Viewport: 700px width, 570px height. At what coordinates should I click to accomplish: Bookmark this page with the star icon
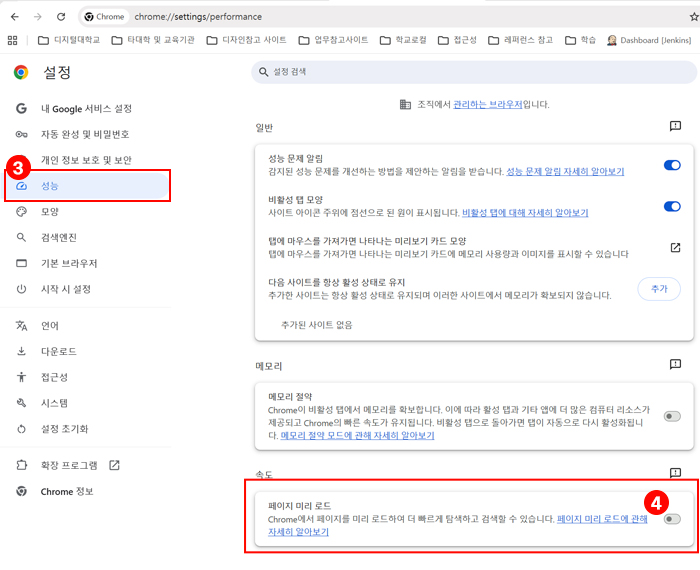pyautogui.click(x=694, y=17)
